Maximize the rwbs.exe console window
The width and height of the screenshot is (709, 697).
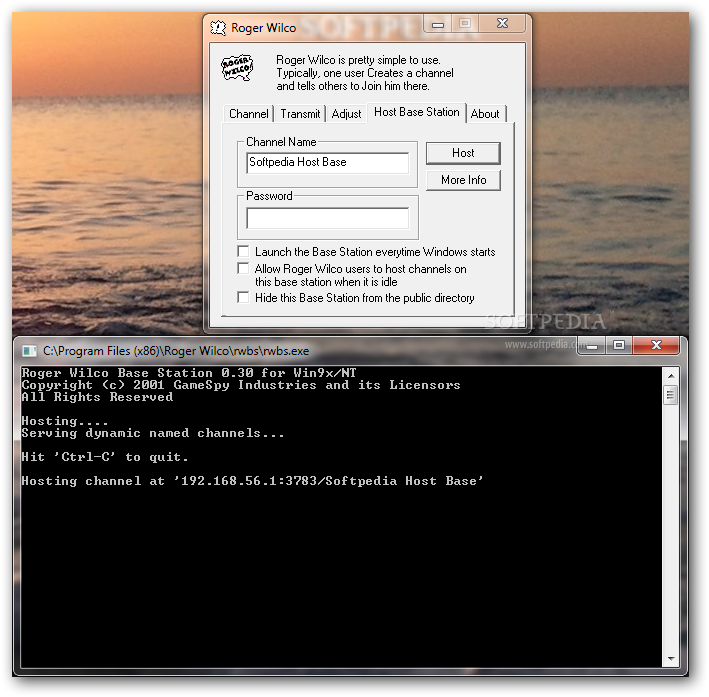[x=619, y=346]
